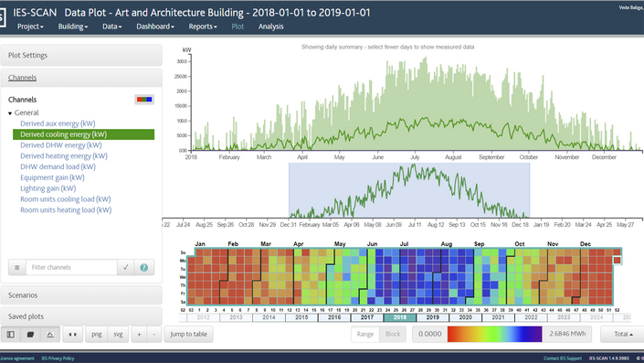Click the user name Veda Baliga
Viewport: 644px width, 363px height.
point(631,7)
